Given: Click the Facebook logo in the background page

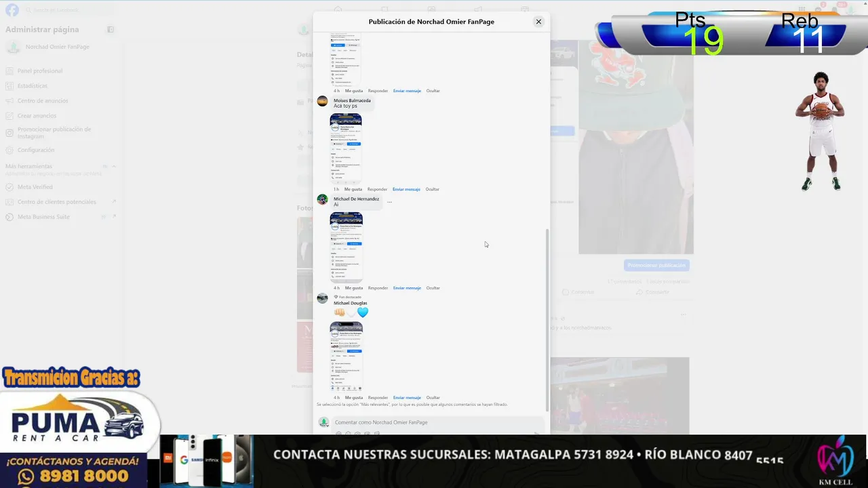Looking at the screenshot, I should [x=12, y=10].
